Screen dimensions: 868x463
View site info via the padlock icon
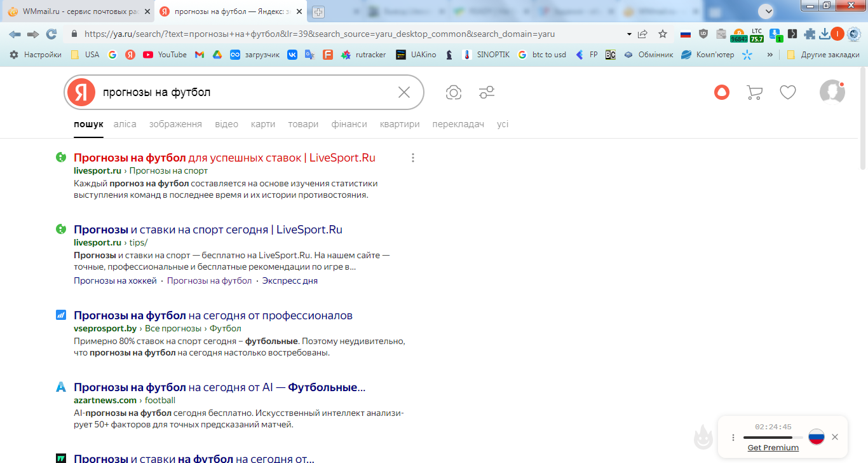pos(74,34)
